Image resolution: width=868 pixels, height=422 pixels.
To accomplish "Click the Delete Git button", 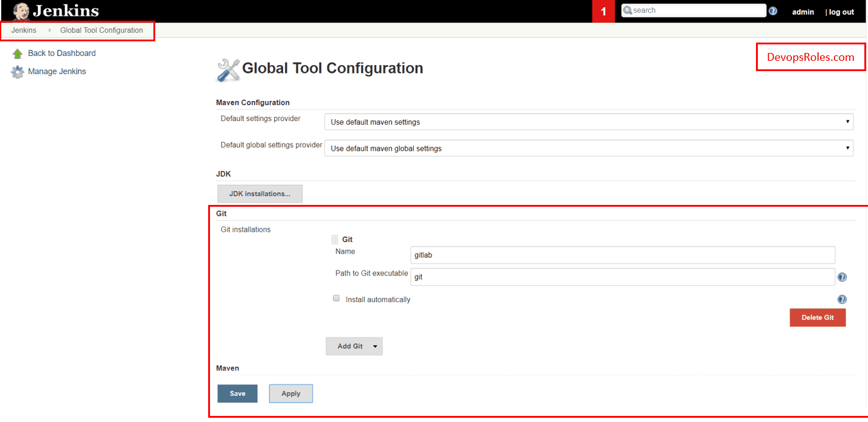I will click(817, 317).
